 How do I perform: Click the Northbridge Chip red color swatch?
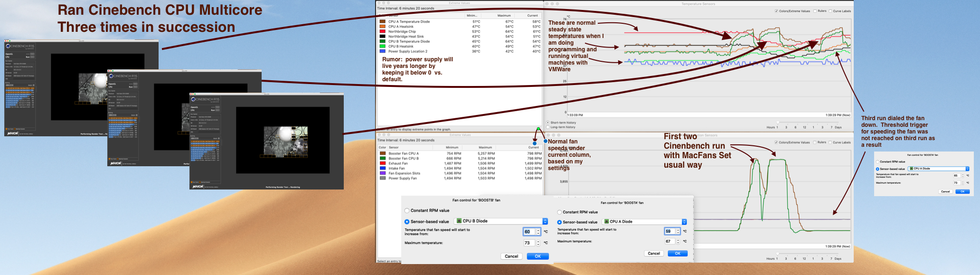382,31
